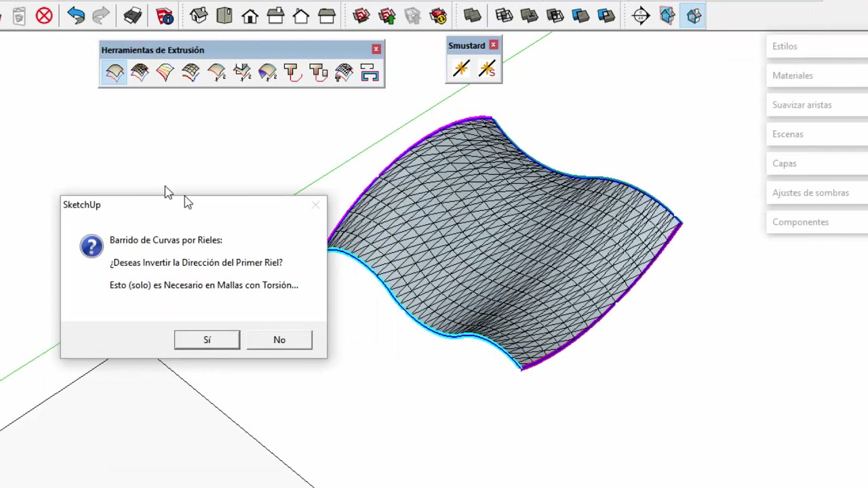868x488 pixels.
Task: Expand the Materiales tray panel
Action: click(x=817, y=75)
